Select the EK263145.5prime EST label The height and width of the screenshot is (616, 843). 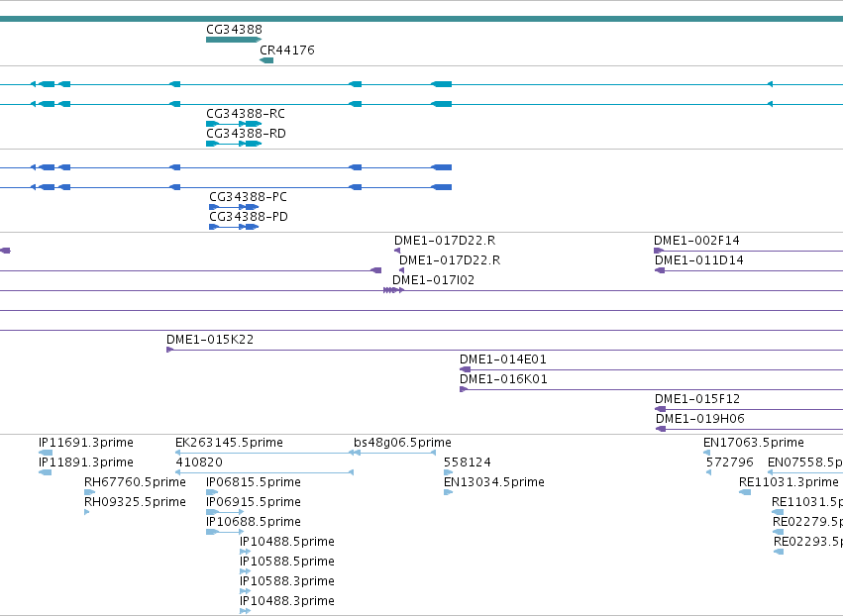(x=229, y=443)
